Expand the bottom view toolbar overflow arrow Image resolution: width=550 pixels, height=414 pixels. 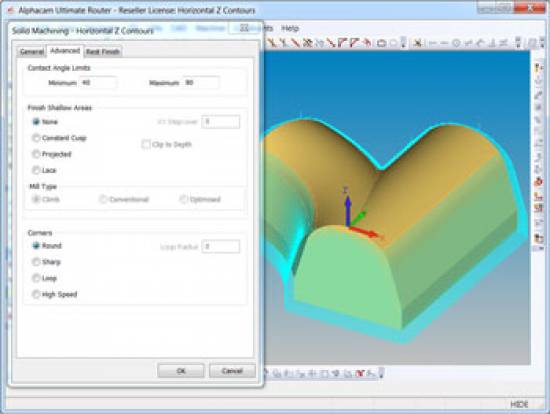(382, 373)
